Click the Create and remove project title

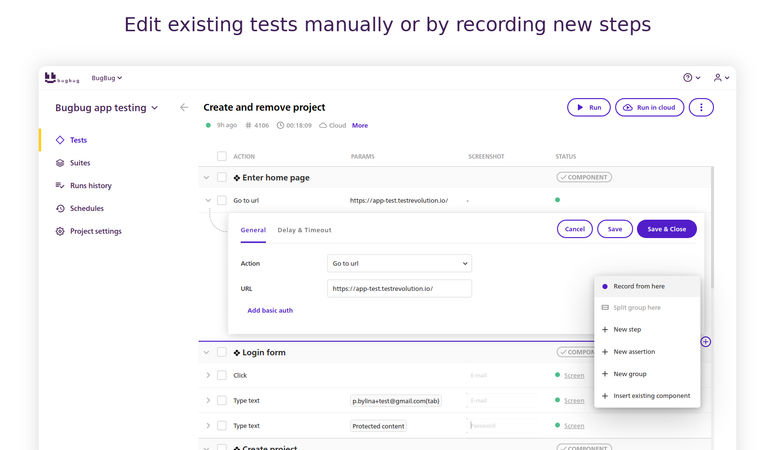pyautogui.click(x=264, y=107)
